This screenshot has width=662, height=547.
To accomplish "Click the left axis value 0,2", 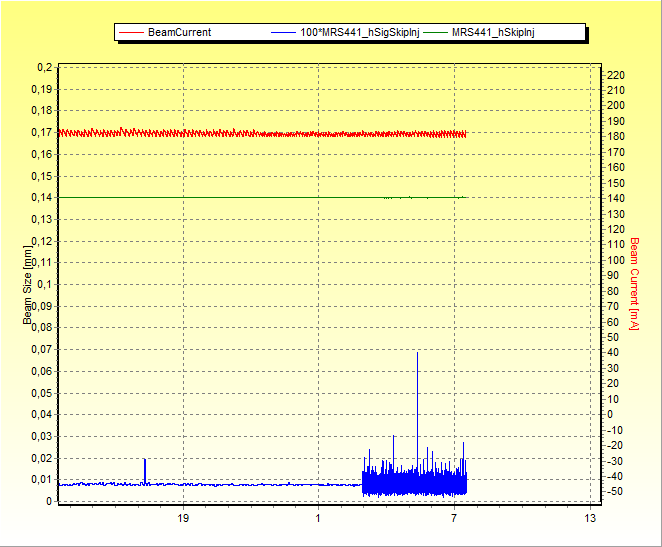I will tap(44, 67).
